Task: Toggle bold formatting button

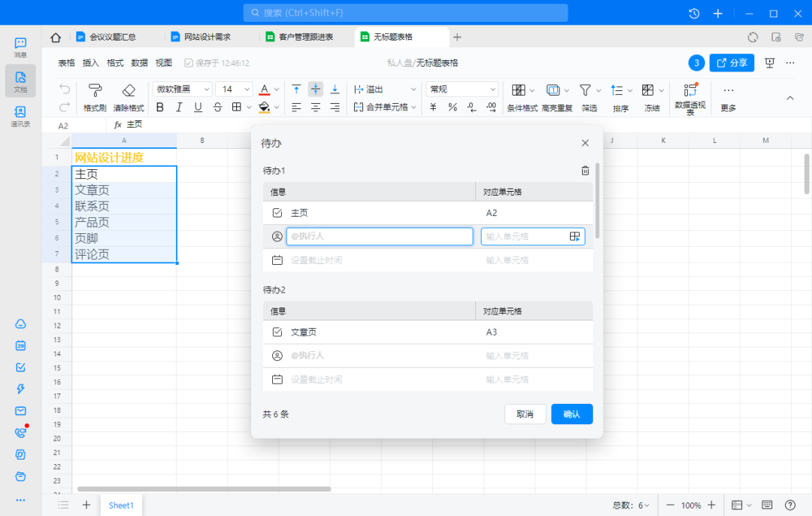Action: [x=159, y=108]
